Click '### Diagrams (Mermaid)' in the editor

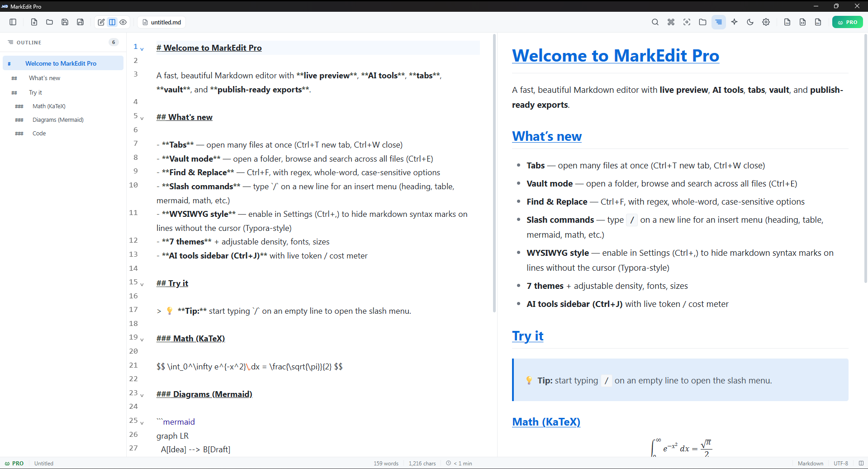tap(204, 394)
